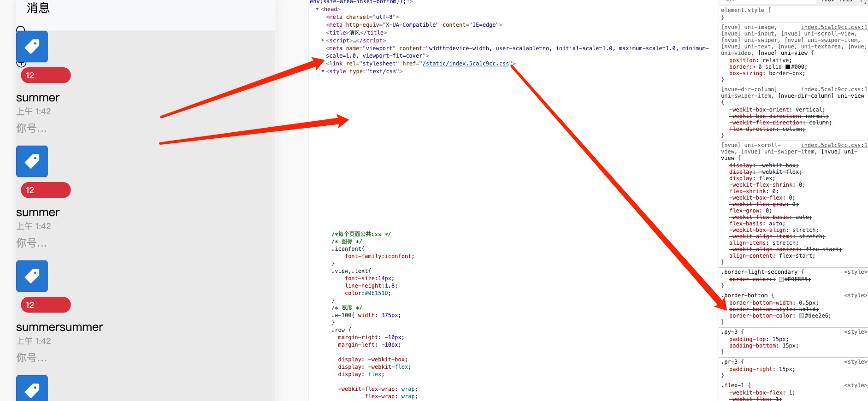Click the .border-light-secondary selector
This screenshot has height=401, width=868.
coord(759,272)
